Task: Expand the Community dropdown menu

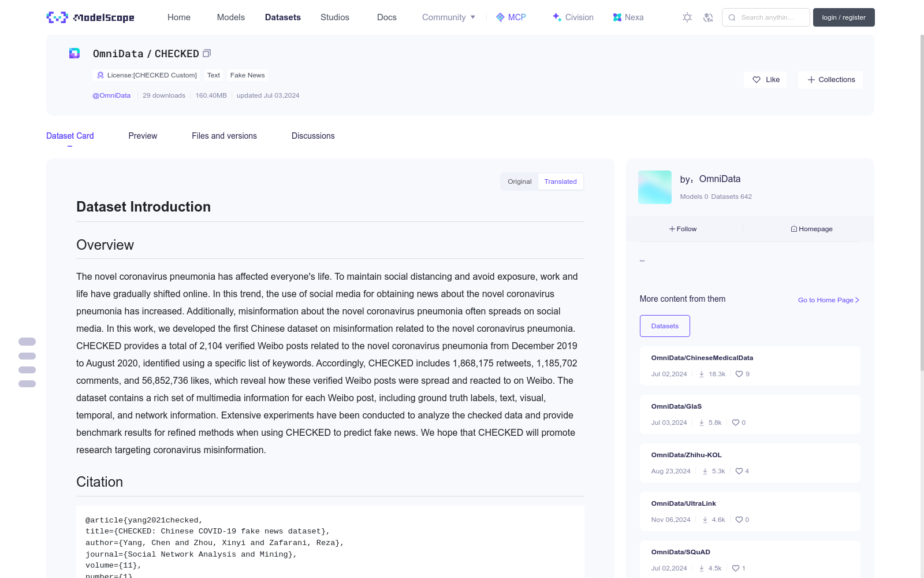Action: tap(449, 17)
